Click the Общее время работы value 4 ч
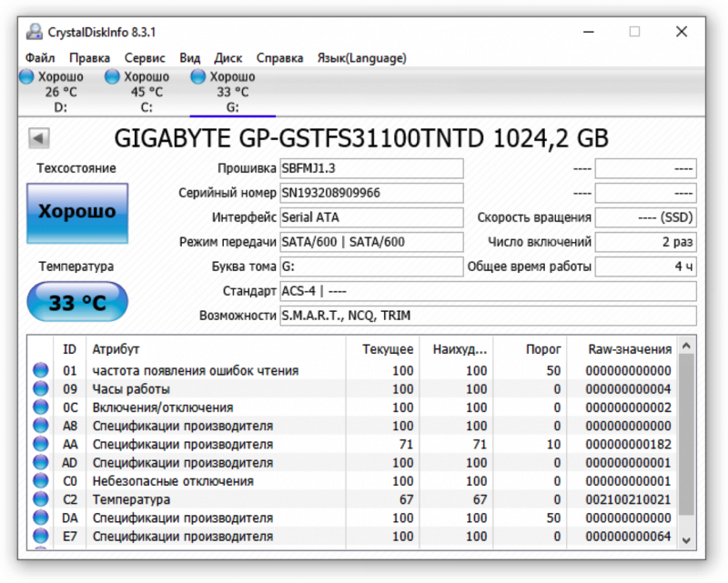This screenshot has width=728, height=583. (646, 266)
